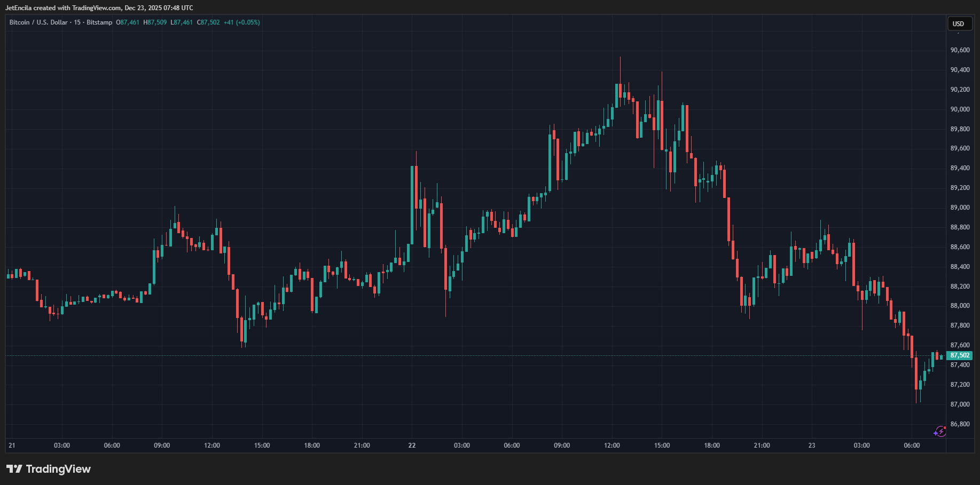Click the green 87,502 current price label
The height and width of the screenshot is (485, 980).
coord(960,355)
